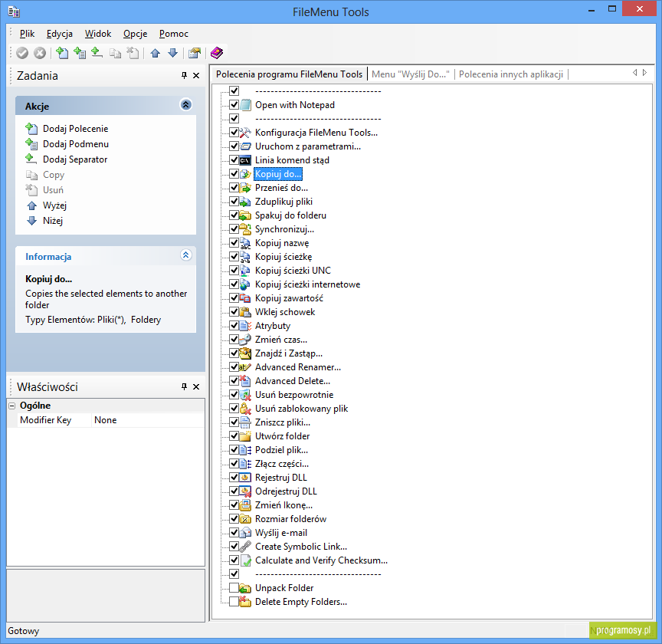
Task: Open the Opcje menu
Action: coord(135,34)
